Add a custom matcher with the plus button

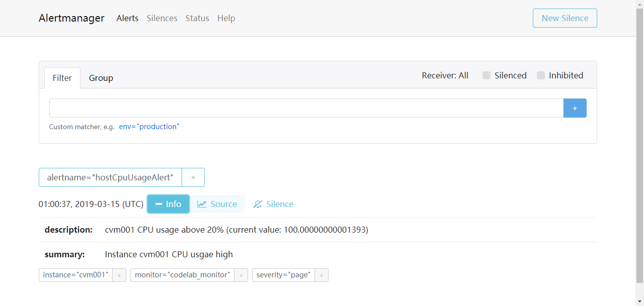coord(575,108)
